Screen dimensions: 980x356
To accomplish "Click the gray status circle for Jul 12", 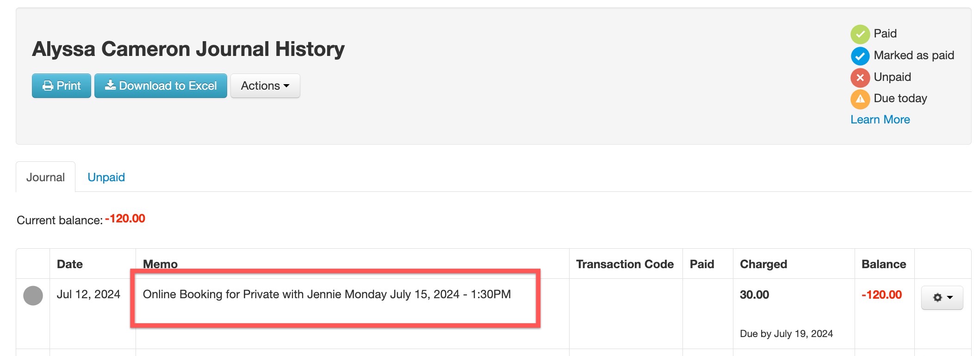I will coord(33,295).
